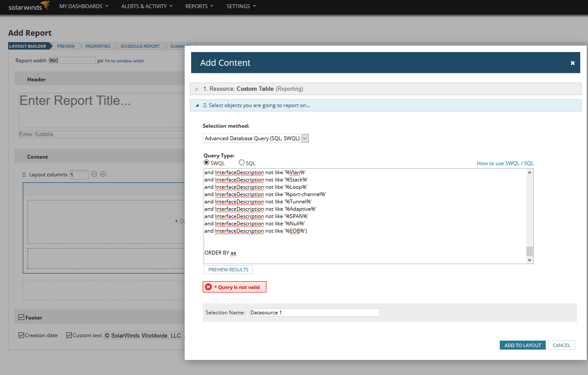Decrease layout columns with down arrow icon

[94, 174]
